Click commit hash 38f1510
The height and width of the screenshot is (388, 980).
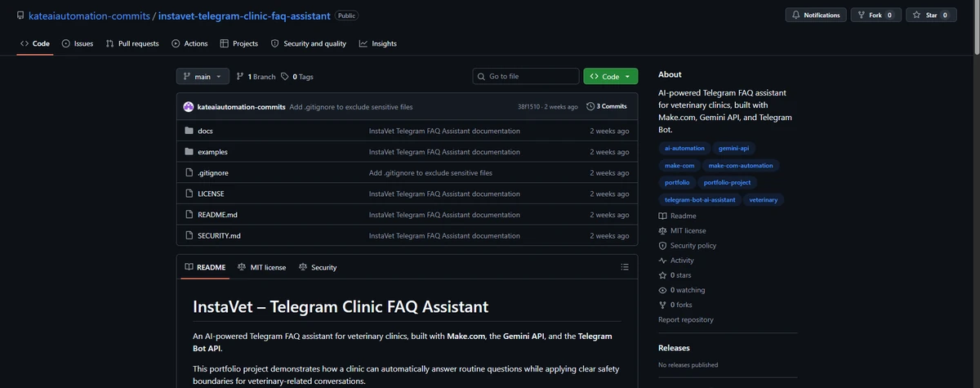point(529,106)
